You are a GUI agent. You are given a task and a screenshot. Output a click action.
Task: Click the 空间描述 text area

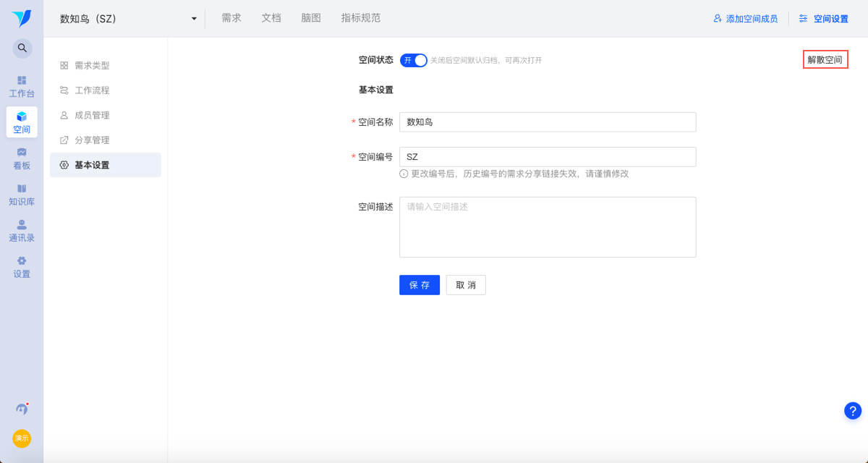click(548, 227)
